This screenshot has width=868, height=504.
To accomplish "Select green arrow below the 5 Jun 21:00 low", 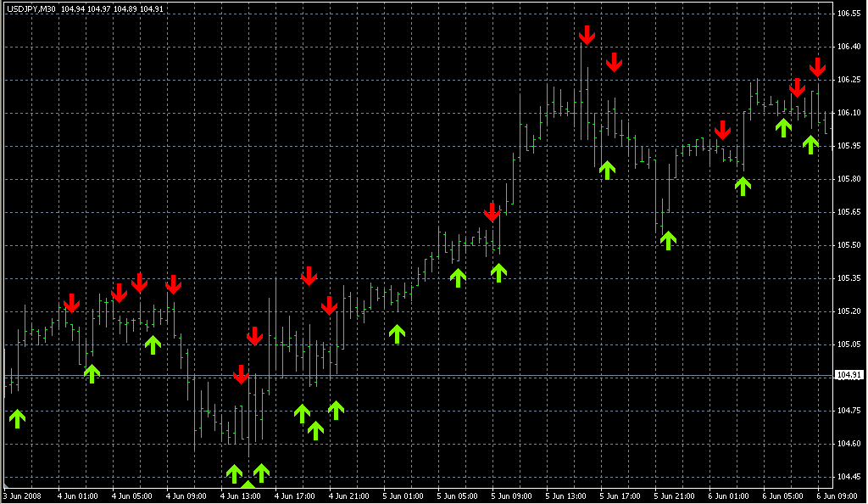I will [x=668, y=240].
